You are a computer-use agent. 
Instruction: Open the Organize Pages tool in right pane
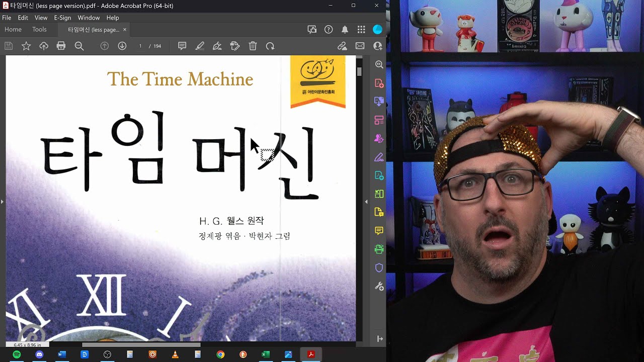[x=379, y=120]
